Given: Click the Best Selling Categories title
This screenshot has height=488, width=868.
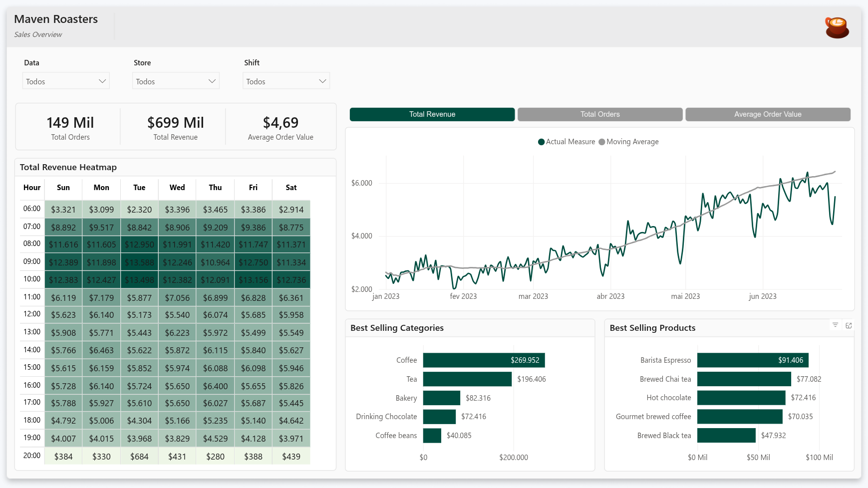Looking at the screenshot, I should coord(397,328).
